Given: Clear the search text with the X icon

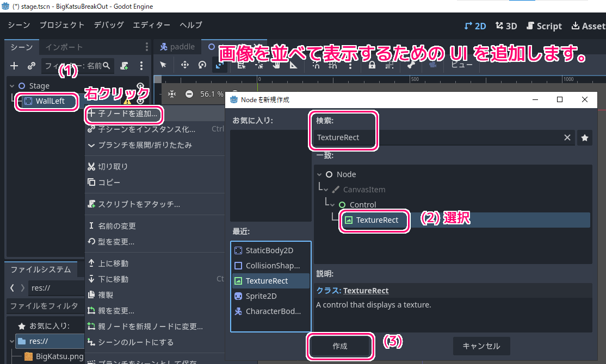Looking at the screenshot, I should point(567,137).
